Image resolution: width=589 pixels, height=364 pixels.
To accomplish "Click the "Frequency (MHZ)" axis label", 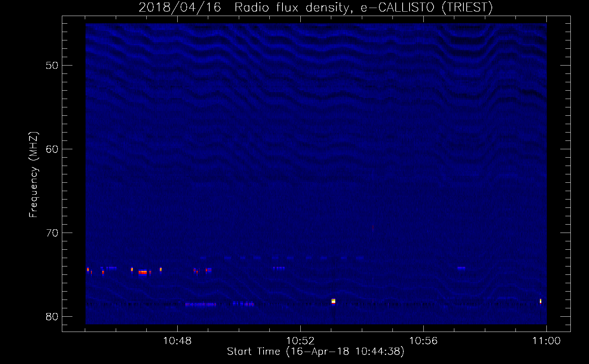I will tap(33, 175).
